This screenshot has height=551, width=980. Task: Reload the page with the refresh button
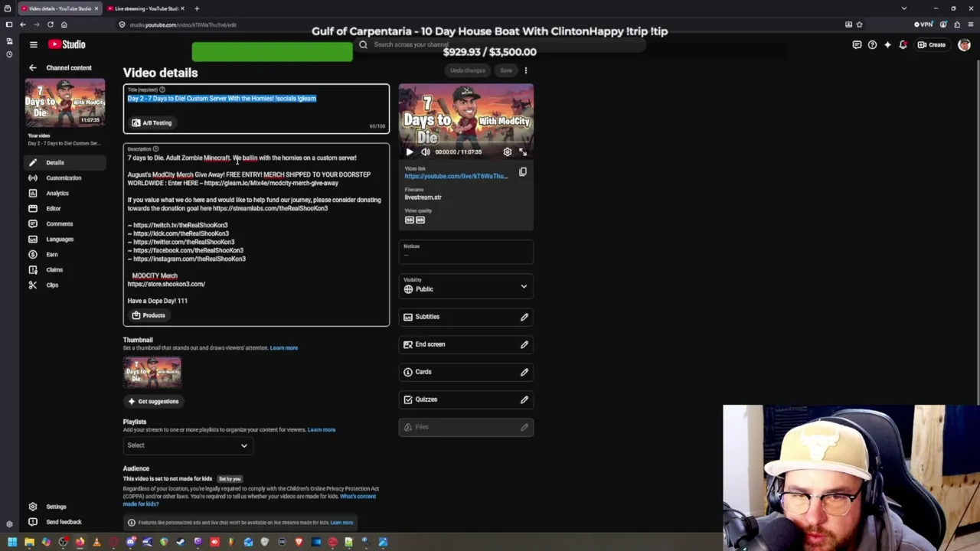(51, 24)
